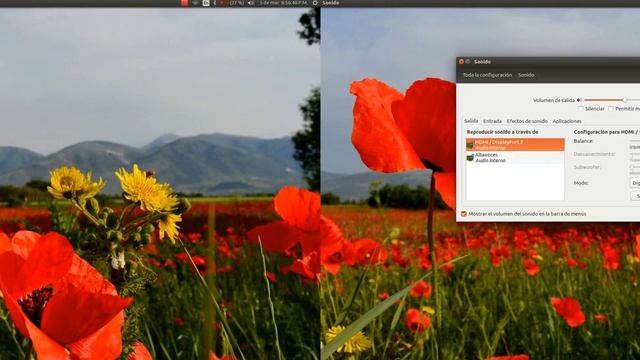Close the Sonido settings window
The height and width of the screenshot is (360, 640).
[461, 62]
